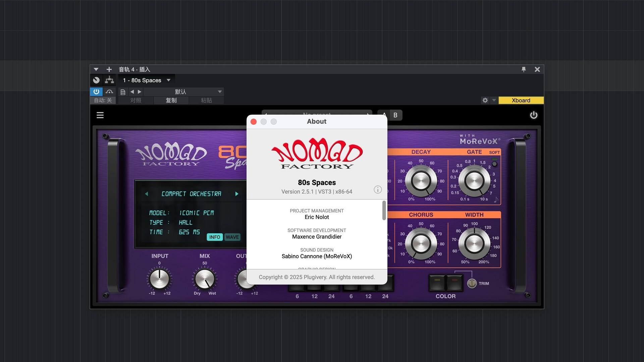The image size is (644, 362).
Task: Open the plugin settings gear
Action: click(485, 100)
